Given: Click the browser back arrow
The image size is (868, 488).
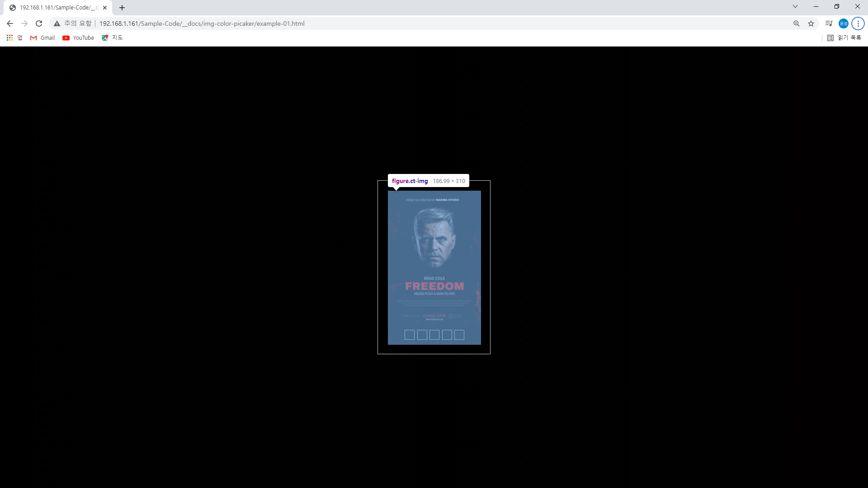Looking at the screenshot, I should point(10,23).
